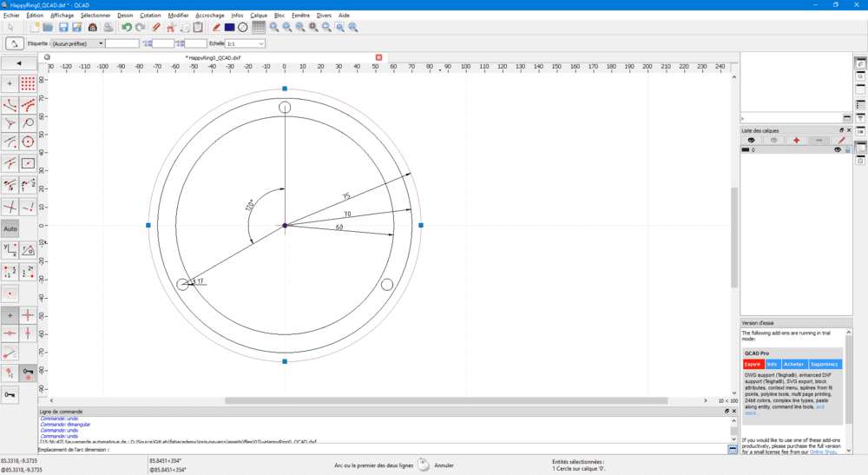The height and width of the screenshot is (475, 868).
Task: Click the label text input field
Action: 122,43
